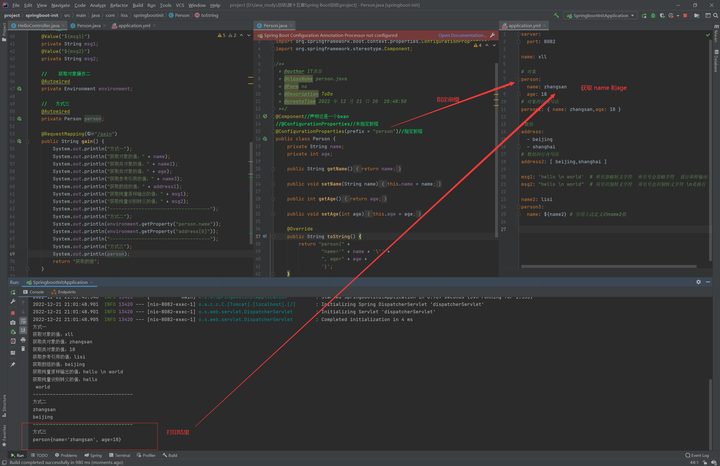
Task: Close the SpringbootInitApplication run tab
Action: pyautogui.click(x=92, y=282)
